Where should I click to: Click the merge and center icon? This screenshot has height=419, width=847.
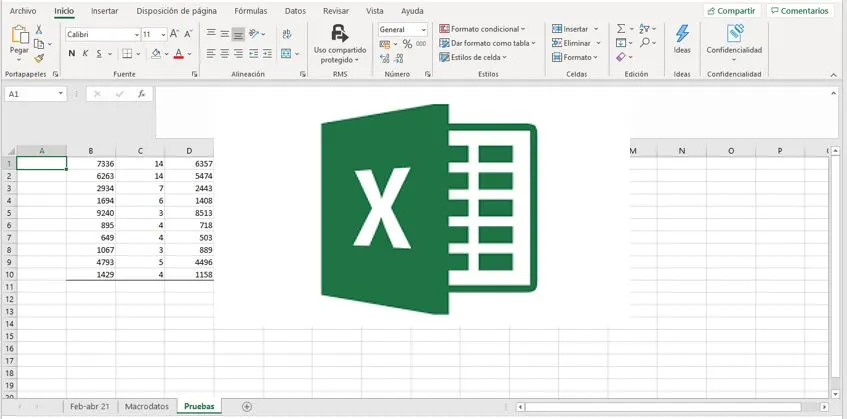(x=286, y=53)
